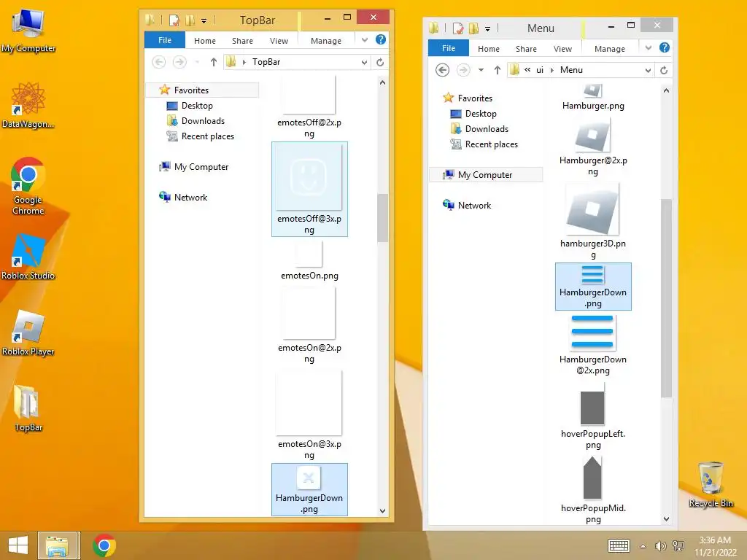Open recent locations dropdown in Menu window

click(481, 70)
